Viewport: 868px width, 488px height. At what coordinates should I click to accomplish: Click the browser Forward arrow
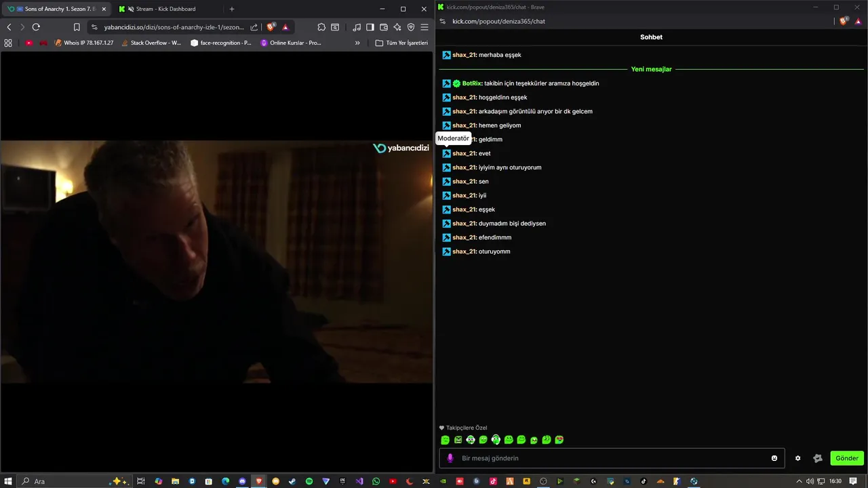22,27
